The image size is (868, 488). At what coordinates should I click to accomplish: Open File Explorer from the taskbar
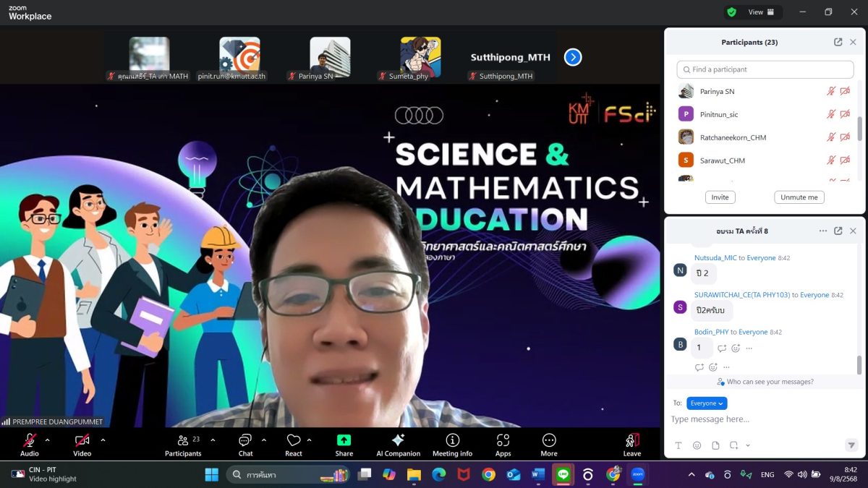tap(414, 474)
